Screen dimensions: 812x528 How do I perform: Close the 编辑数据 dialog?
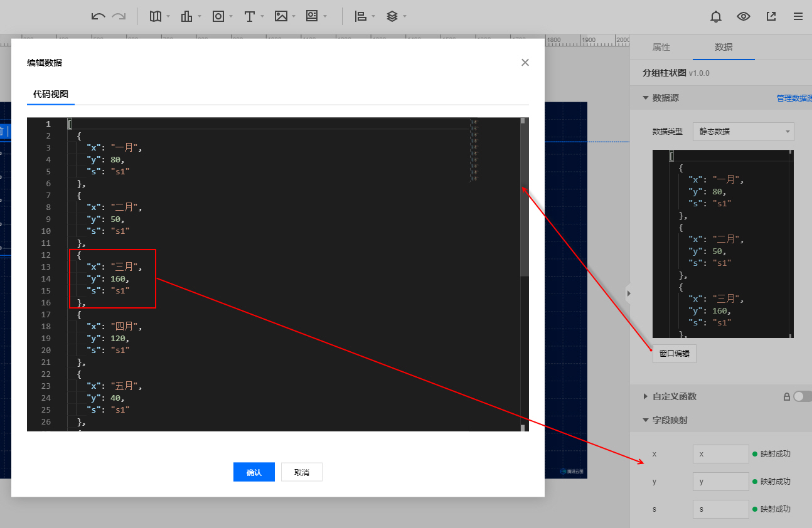click(525, 62)
